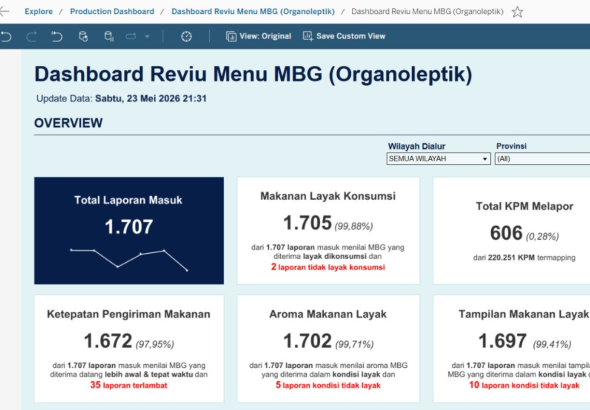
Task: Select Tampilan Makanan Layak value 1.697
Action: tap(502, 341)
